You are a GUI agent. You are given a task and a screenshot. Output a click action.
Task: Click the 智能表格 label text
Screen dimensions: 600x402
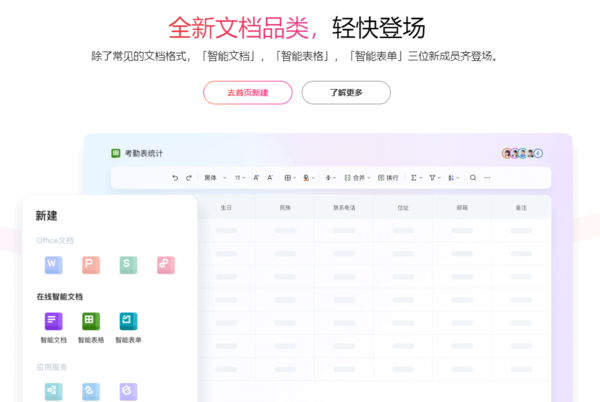coord(91,340)
